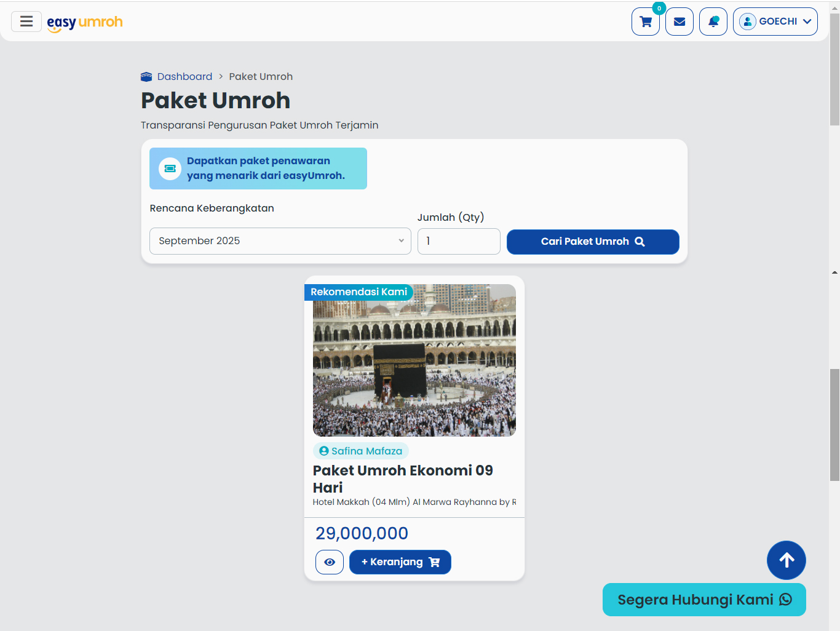Image resolution: width=840 pixels, height=631 pixels.
Task: Open the shopping cart icon
Action: 646,22
